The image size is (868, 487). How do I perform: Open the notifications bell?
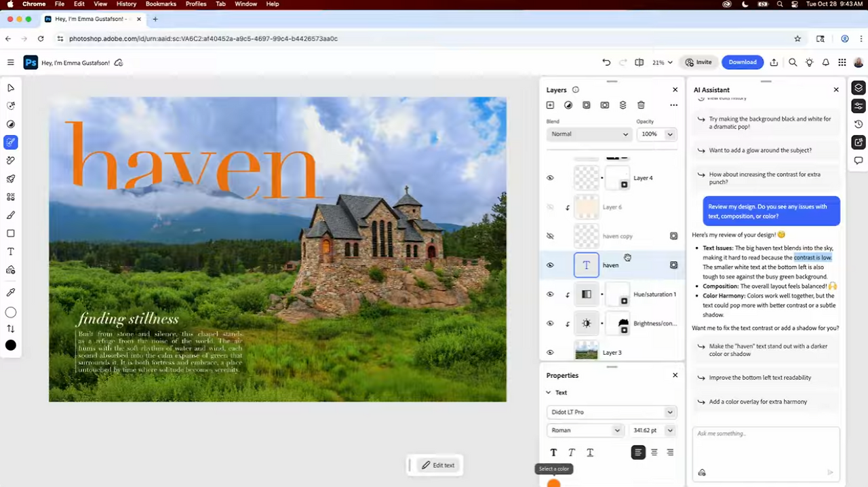pos(825,62)
